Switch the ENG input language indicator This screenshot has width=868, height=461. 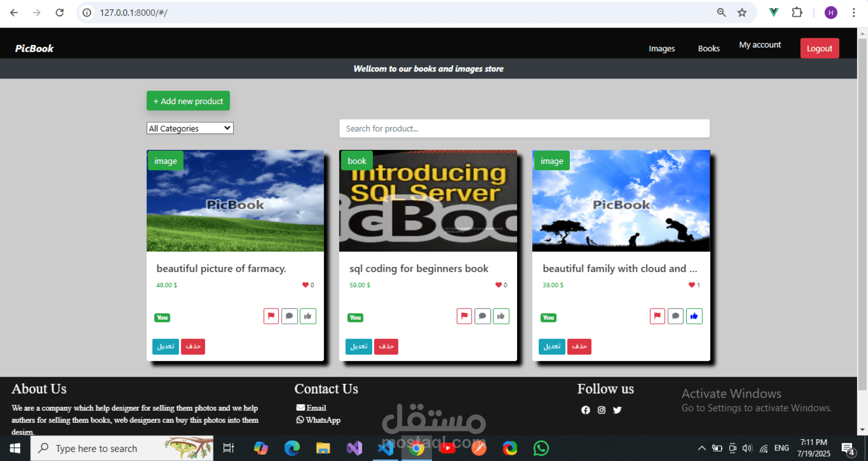781,448
